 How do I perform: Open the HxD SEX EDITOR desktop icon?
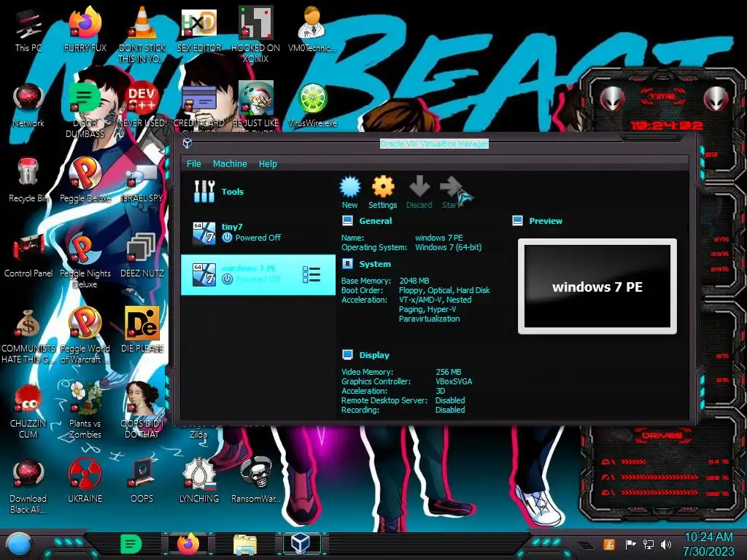(x=199, y=29)
